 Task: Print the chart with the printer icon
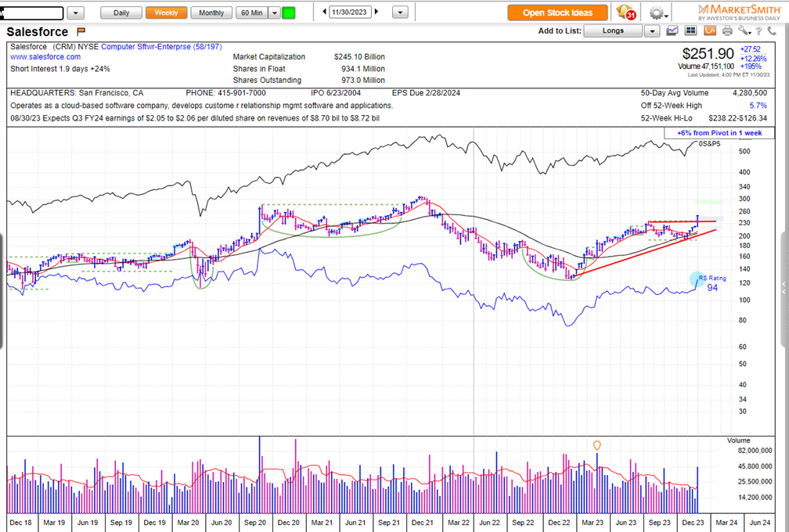(x=727, y=31)
